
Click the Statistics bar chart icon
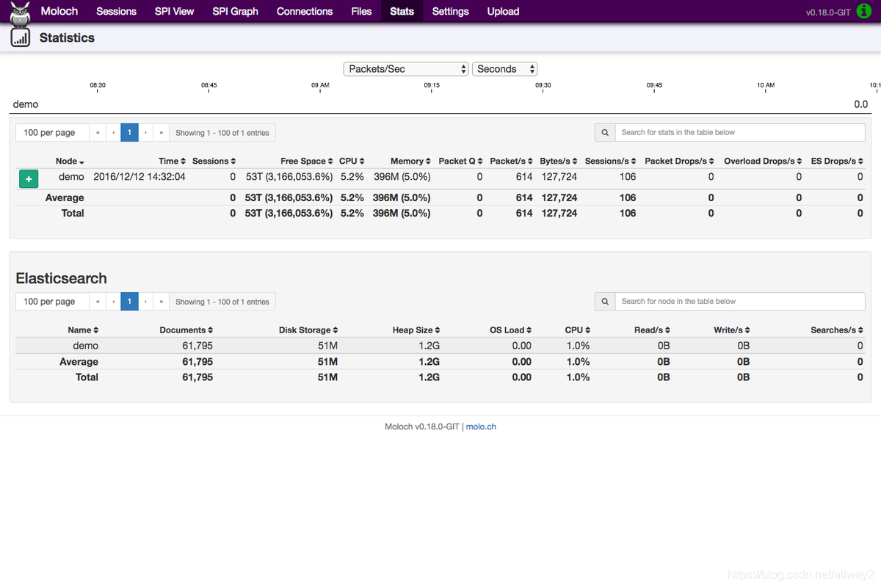(x=21, y=38)
